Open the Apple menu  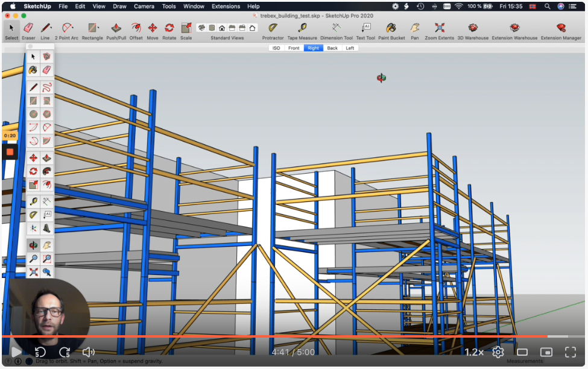[13, 7]
